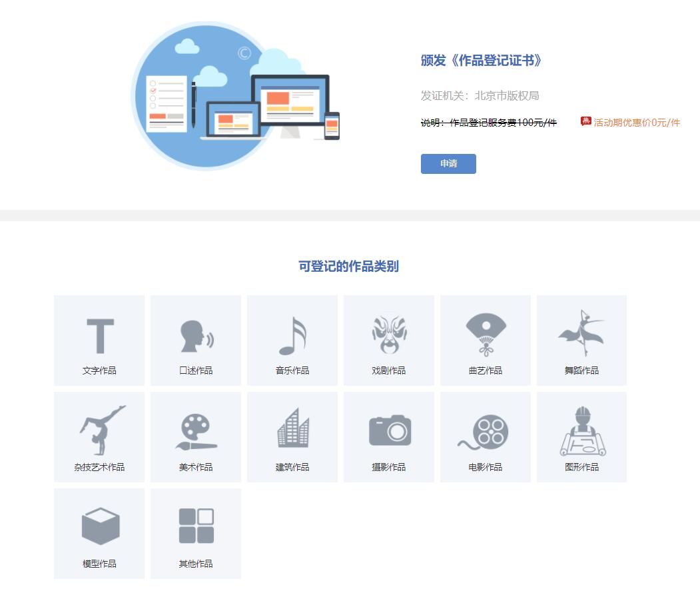Choose the 模型作品 model works category
This screenshot has width=700, height=593.
coord(99,533)
